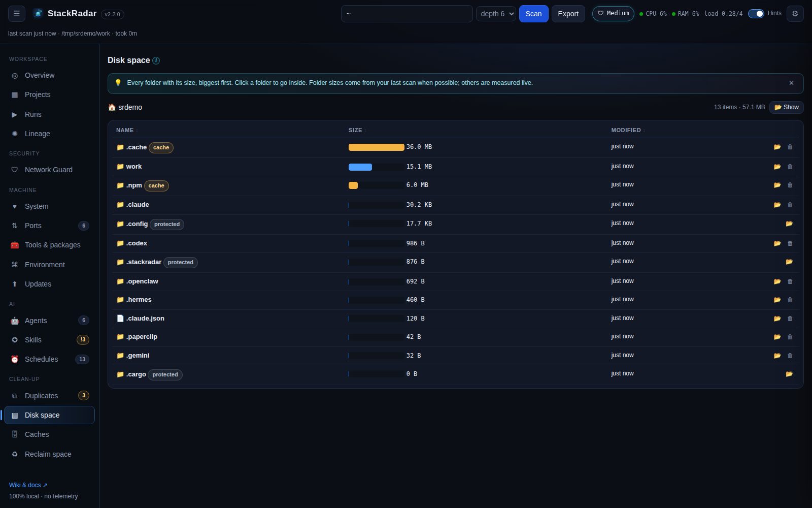Dismiss the hint banner

791,83
